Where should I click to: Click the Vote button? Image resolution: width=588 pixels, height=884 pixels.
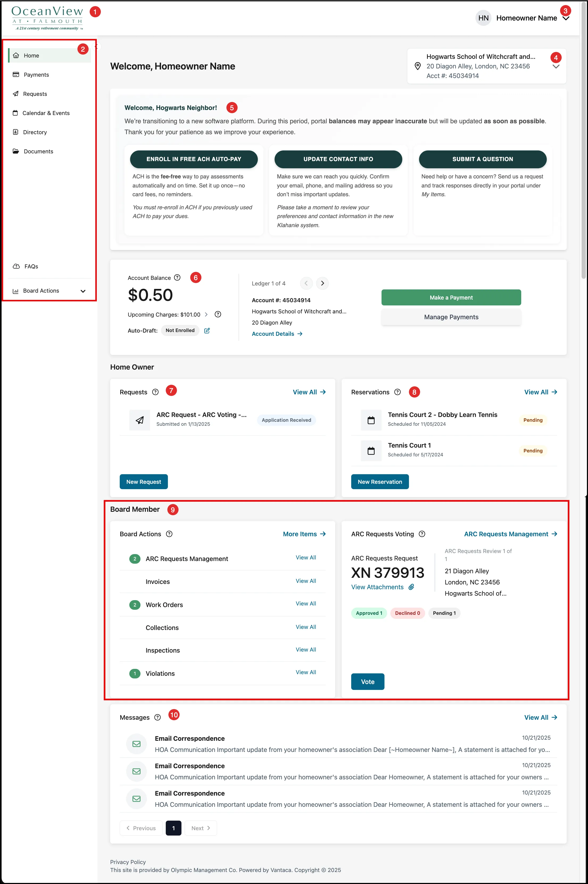tap(367, 682)
